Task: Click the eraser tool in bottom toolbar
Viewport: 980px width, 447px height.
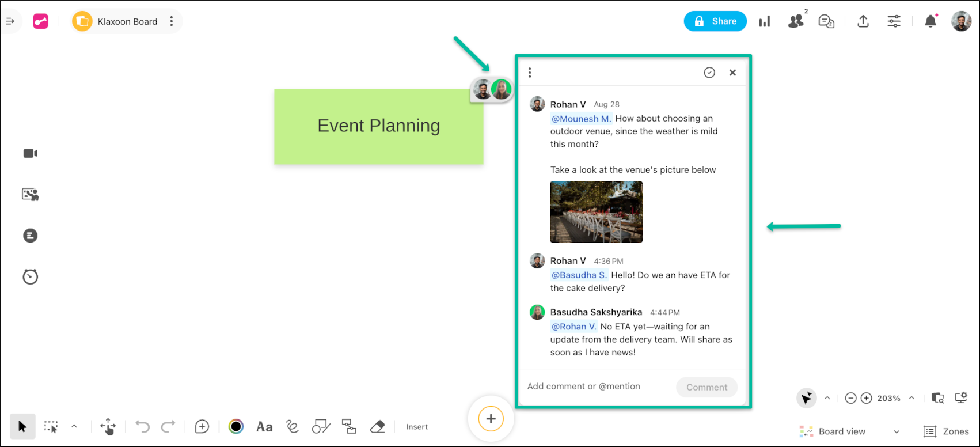Action: [377, 427]
